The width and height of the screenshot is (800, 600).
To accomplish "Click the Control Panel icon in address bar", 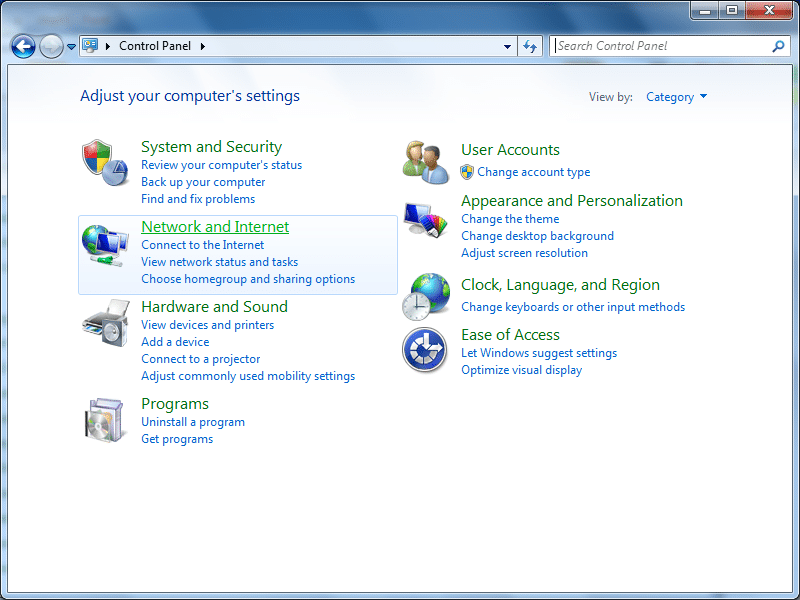I will click(x=90, y=46).
